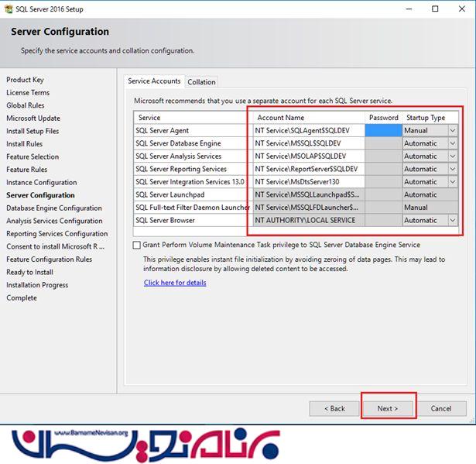The width and height of the screenshot is (476, 464).
Task: Click the Startup Type column header
Action: click(426, 118)
